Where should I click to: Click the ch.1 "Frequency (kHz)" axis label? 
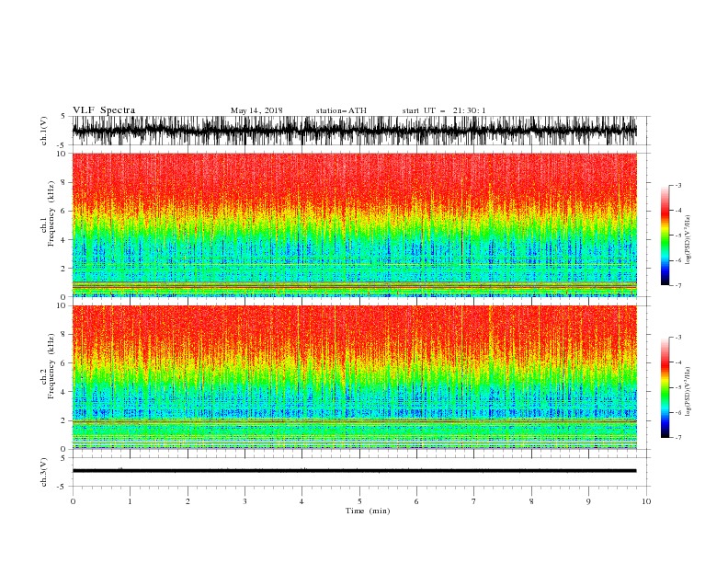click(x=51, y=214)
